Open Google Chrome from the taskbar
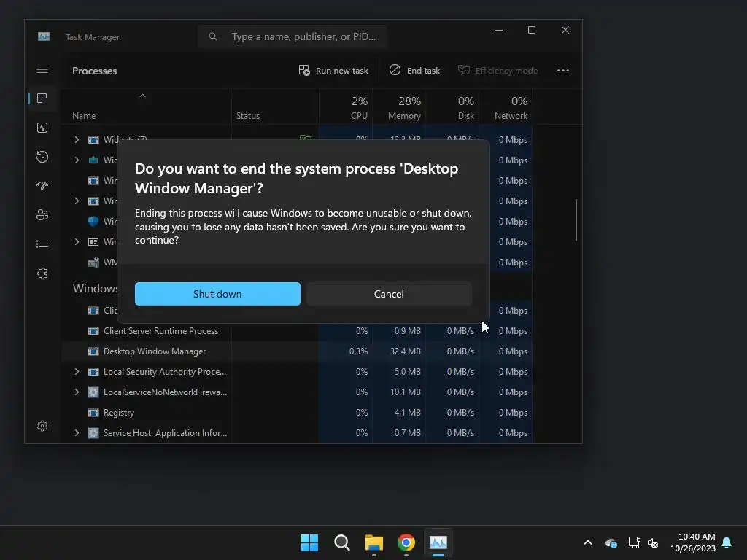The height and width of the screenshot is (560, 747). tap(406, 542)
